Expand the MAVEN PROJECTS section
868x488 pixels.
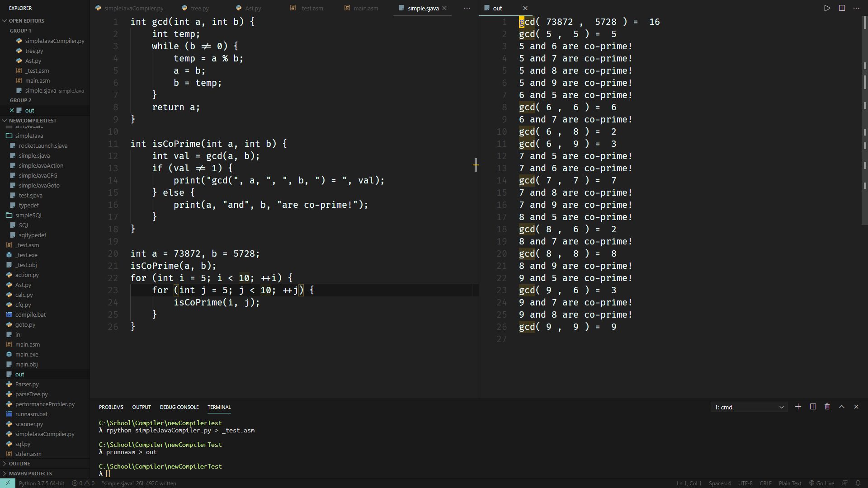click(45, 474)
